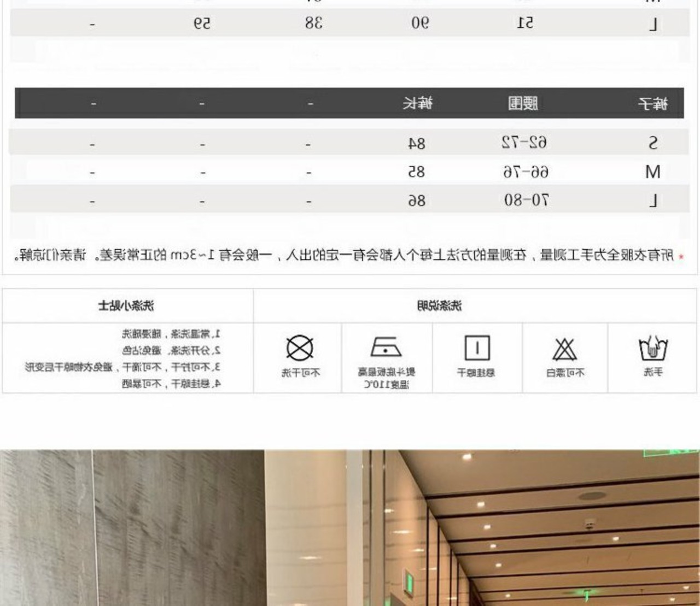
Task: Click the 不可漂白 label text
Action: 565,373
